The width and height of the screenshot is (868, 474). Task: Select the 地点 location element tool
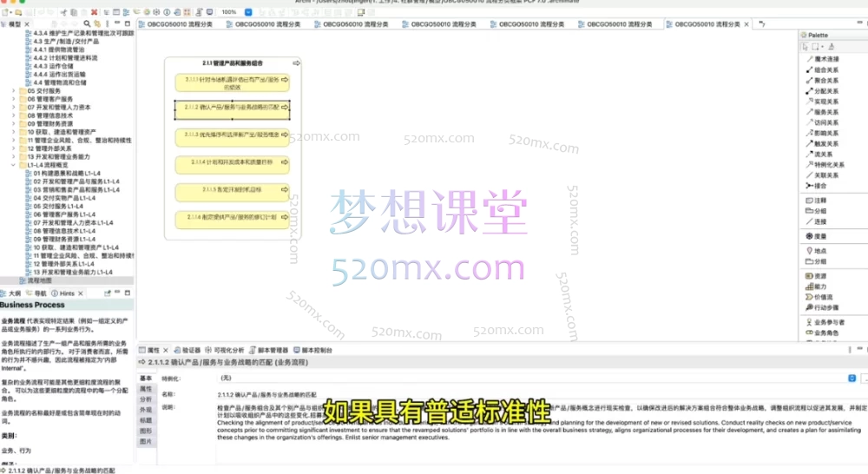click(x=817, y=251)
